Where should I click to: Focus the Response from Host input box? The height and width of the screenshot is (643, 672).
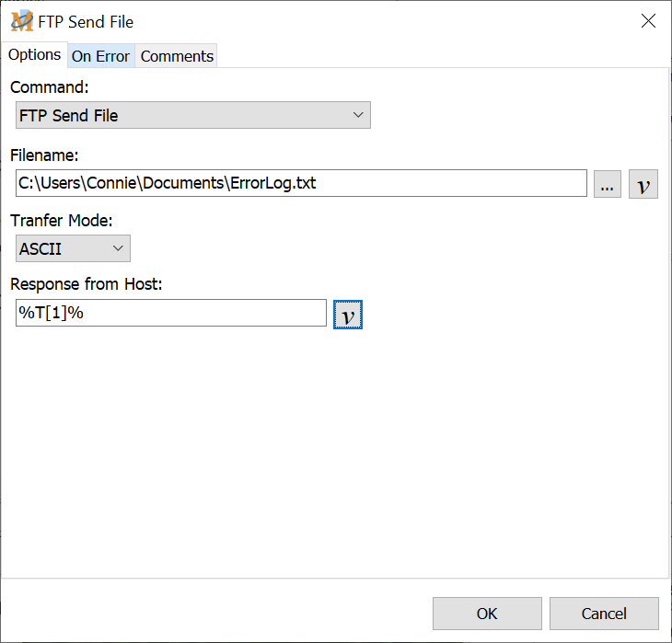click(171, 313)
